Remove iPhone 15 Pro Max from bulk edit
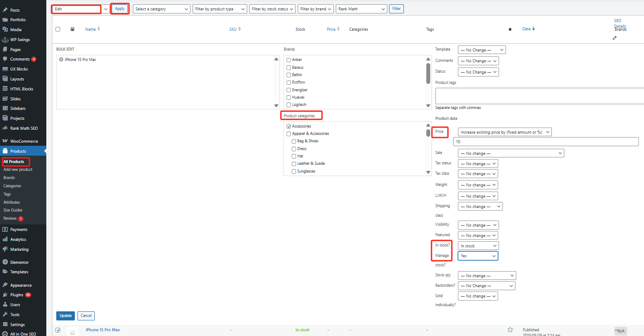The width and height of the screenshot is (644, 336). click(x=61, y=60)
